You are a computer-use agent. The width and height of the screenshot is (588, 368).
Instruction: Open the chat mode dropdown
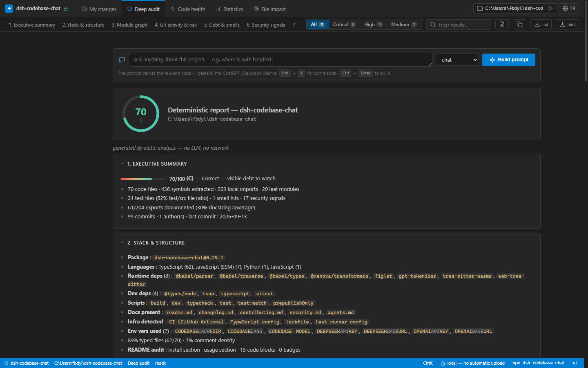pyautogui.click(x=457, y=60)
